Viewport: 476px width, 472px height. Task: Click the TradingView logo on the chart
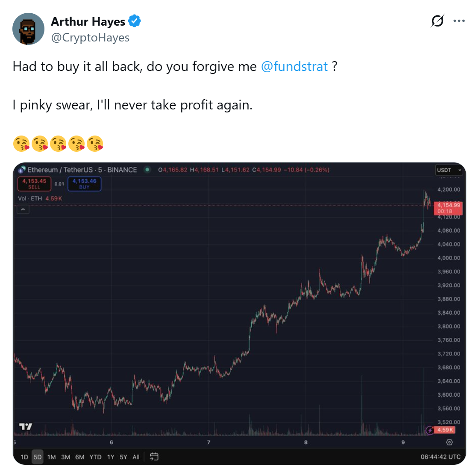coord(26,426)
